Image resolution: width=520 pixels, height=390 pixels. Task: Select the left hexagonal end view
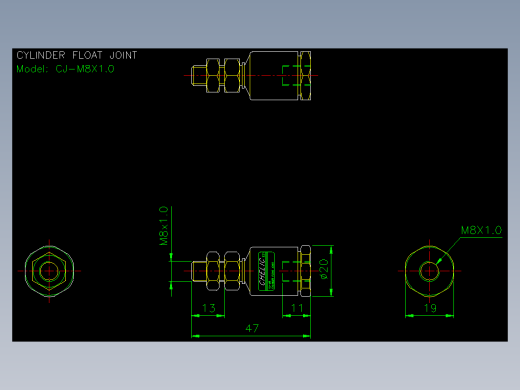(x=49, y=271)
